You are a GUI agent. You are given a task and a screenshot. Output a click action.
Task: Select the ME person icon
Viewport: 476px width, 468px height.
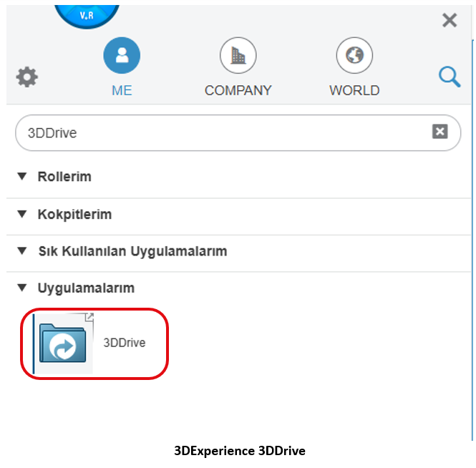point(122,56)
